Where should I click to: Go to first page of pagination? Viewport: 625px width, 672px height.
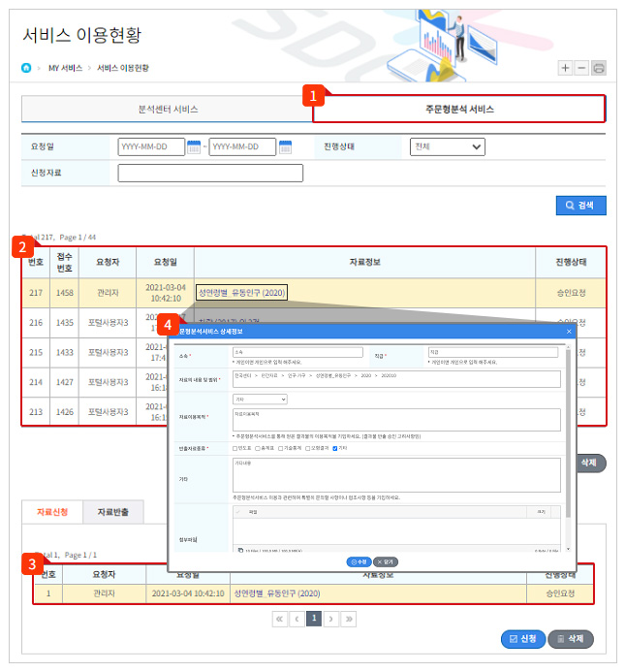pyautogui.click(x=280, y=619)
